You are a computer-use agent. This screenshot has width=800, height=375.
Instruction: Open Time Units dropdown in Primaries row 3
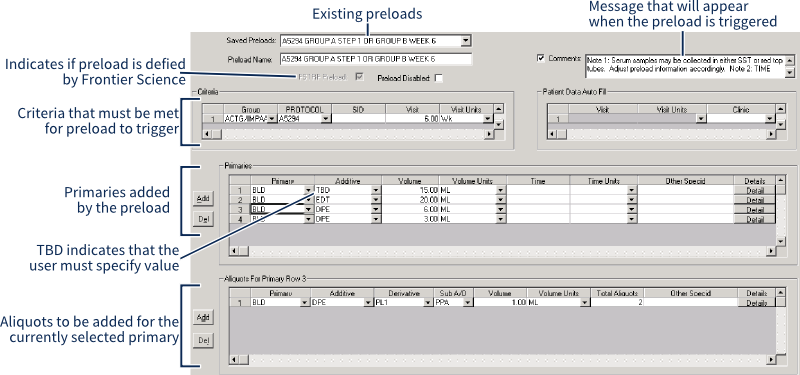[x=632, y=209]
